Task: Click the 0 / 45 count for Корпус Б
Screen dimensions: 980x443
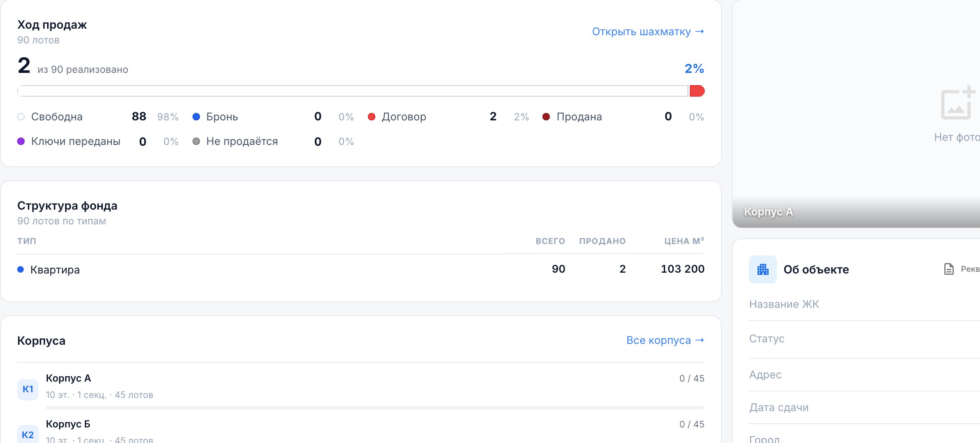Action: pos(692,424)
